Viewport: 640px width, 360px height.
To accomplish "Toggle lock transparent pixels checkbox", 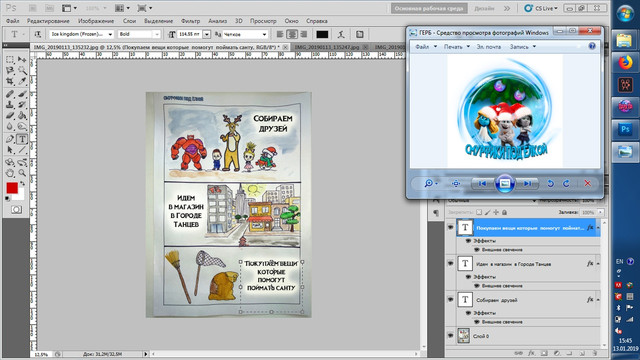I will pos(479,212).
